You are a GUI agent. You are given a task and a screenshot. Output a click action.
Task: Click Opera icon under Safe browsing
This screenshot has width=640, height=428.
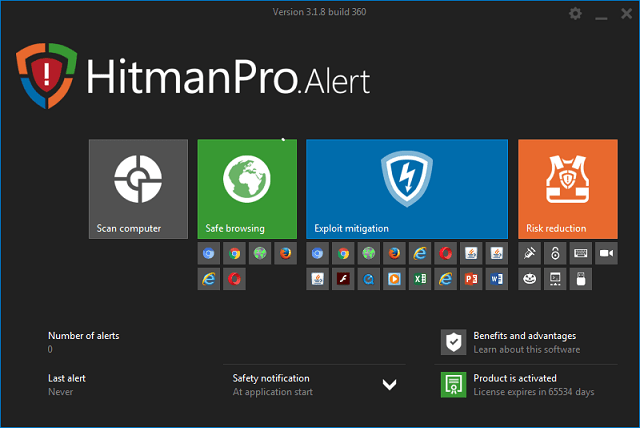234,279
